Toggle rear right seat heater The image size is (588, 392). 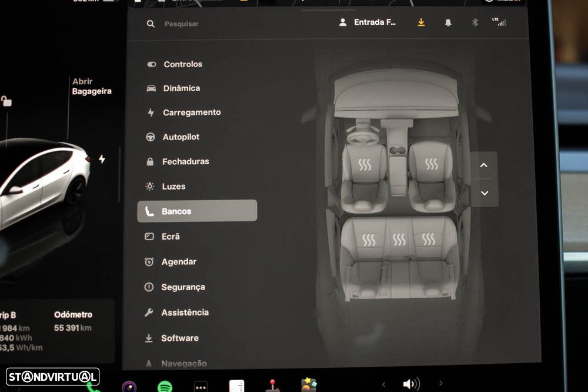coord(428,239)
